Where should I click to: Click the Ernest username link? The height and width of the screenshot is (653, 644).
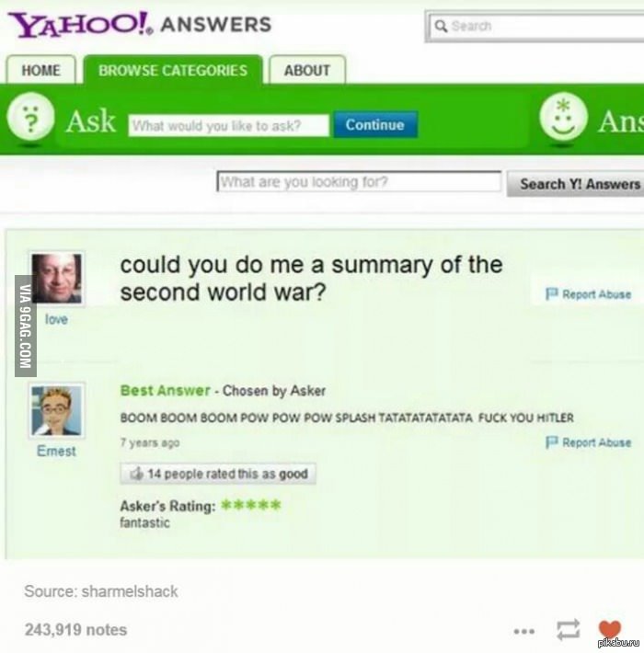click(56, 451)
